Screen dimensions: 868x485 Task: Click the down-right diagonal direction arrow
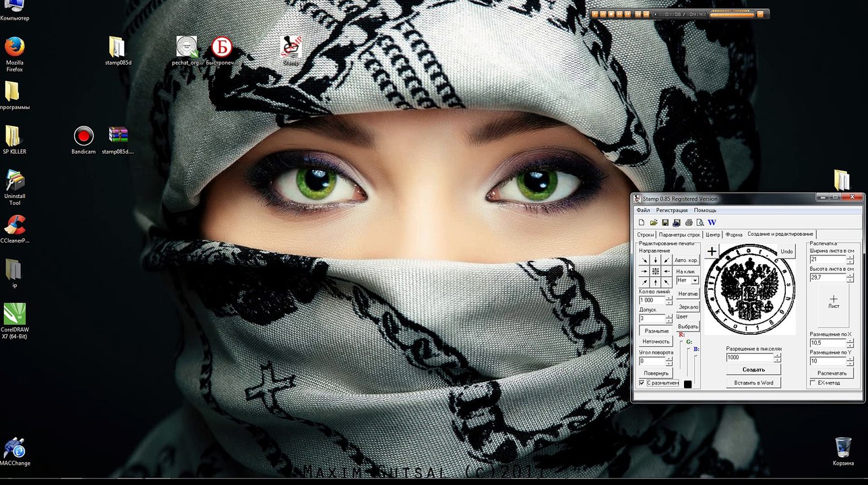pos(644,260)
